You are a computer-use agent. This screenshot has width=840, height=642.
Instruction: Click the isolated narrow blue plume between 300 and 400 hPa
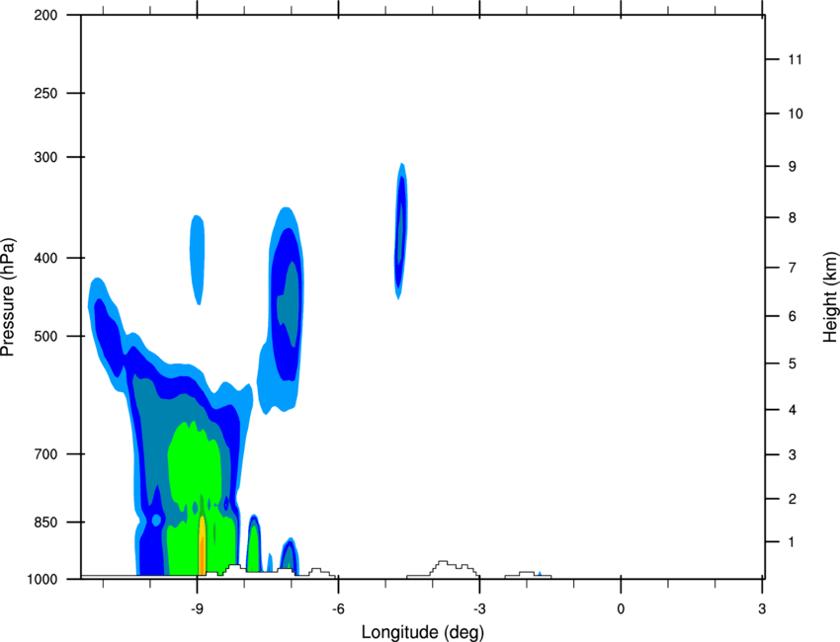(x=401, y=230)
